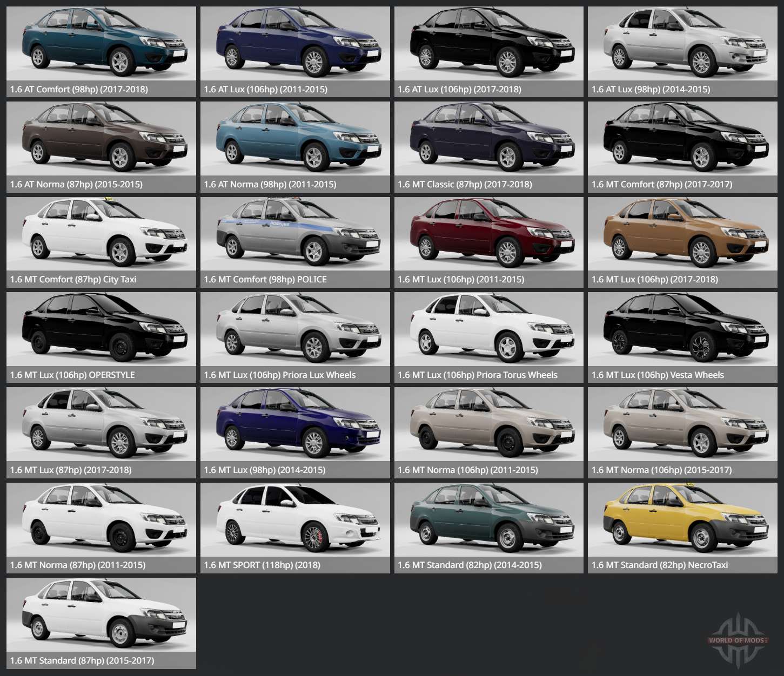Select the dark red 1.6 MT Lux (106hp) (2011-2015)

click(489, 242)
